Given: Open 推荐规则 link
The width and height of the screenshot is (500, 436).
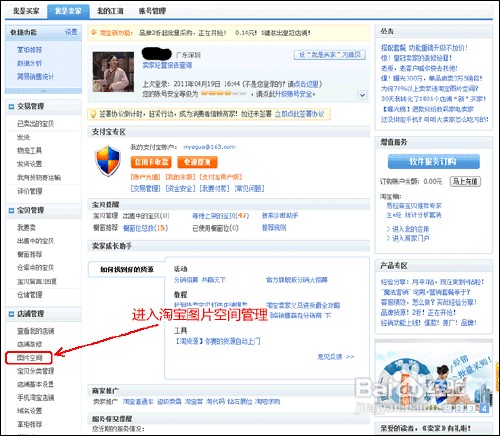Looking at the screenshot, I should (274, 228).
